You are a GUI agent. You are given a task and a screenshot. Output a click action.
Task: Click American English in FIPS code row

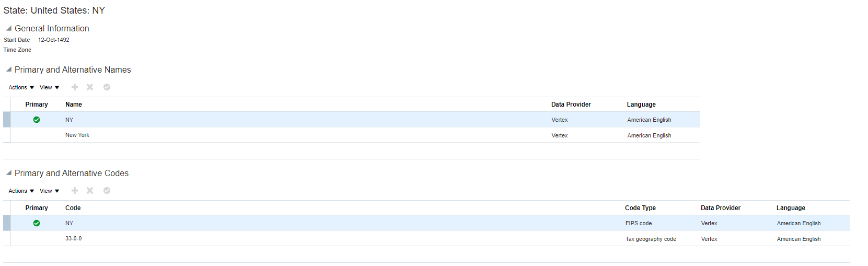coord(798,223)
